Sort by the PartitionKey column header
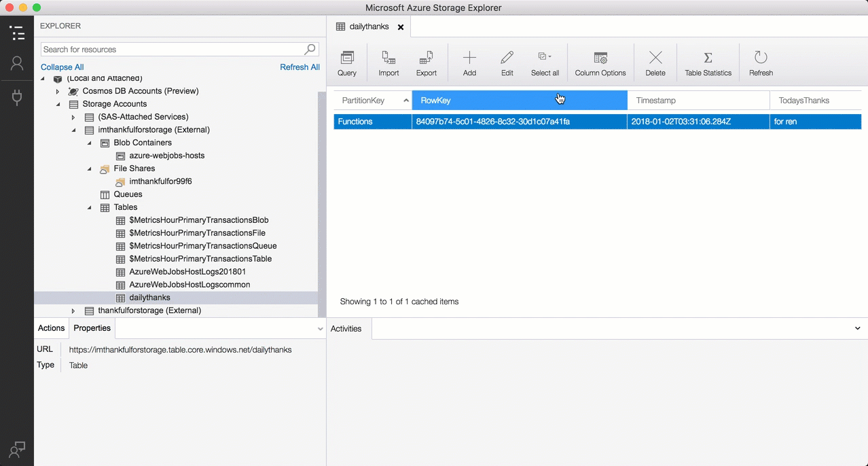 (373, 101)
